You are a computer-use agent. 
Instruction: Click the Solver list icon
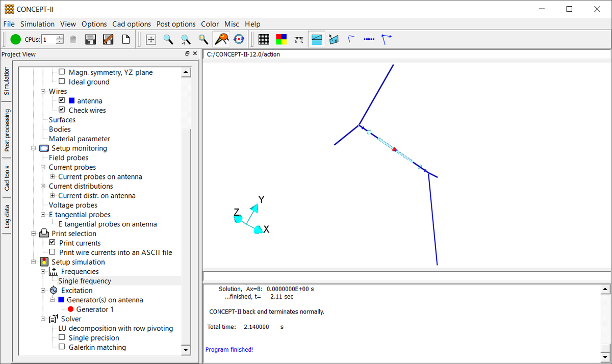[53, 319]
